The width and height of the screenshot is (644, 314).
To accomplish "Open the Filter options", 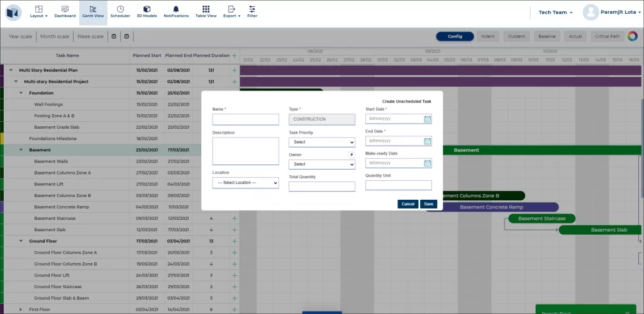I will click(x=252, y=11).
